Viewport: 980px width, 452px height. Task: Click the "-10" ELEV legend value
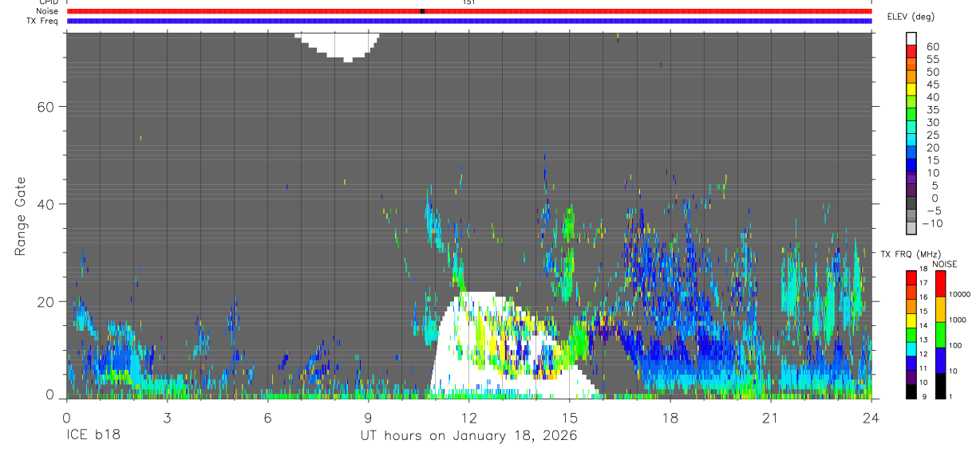(x=931, y=224)
